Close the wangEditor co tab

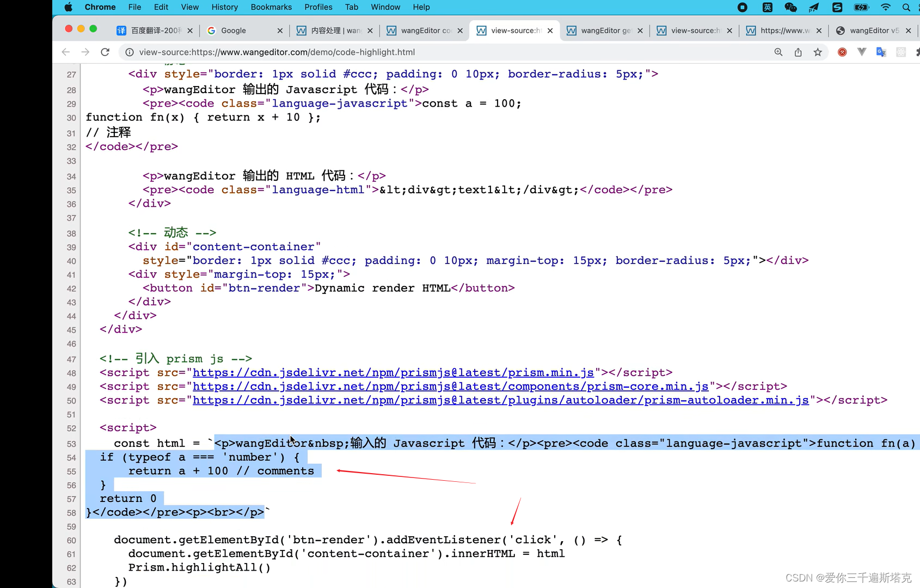click(x=460, y=31)
